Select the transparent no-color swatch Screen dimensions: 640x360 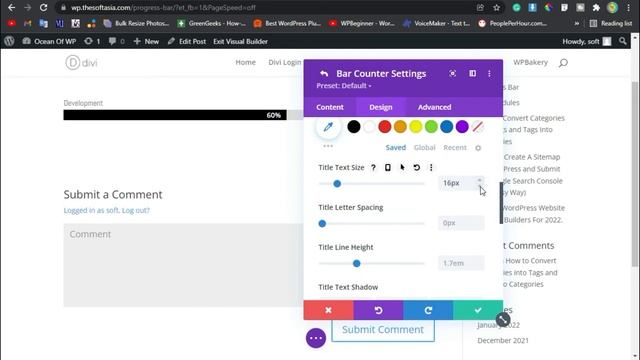pos(478,127)
